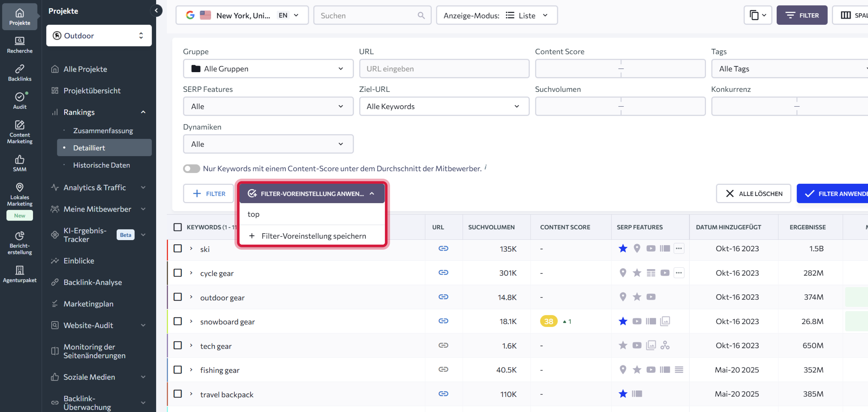This screenshot has width=868, height=412.
Task: Open Anzeige-Modus Liste dropdown
Action: (x=497, y=15)
